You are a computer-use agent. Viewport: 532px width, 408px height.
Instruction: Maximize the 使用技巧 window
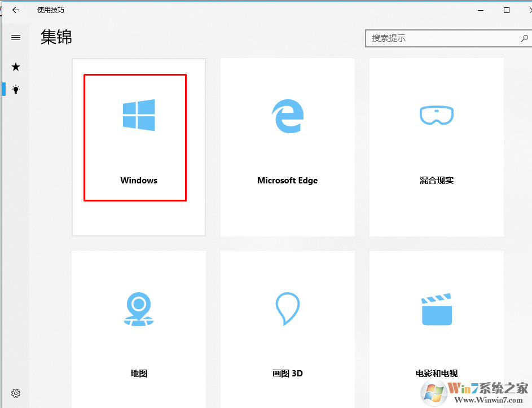506,10
